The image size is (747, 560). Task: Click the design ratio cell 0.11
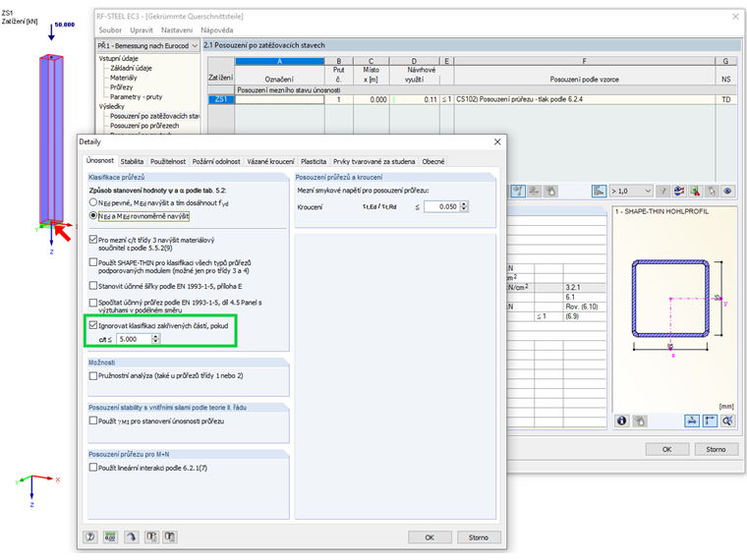(414, 99)
